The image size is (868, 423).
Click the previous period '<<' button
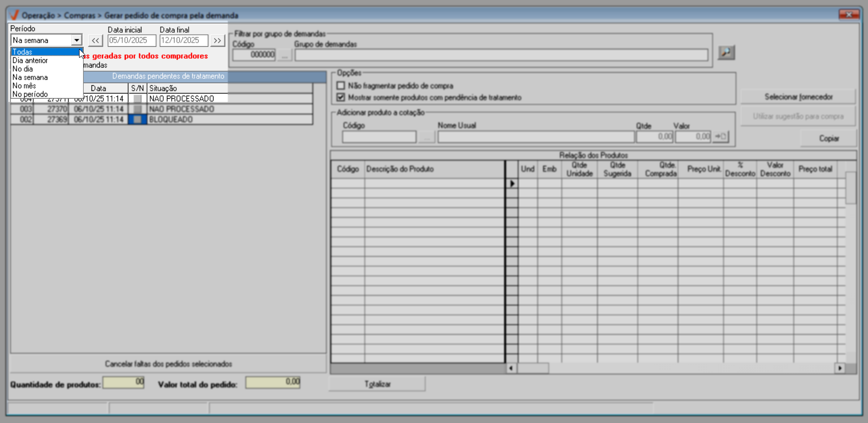coord(95,41)
